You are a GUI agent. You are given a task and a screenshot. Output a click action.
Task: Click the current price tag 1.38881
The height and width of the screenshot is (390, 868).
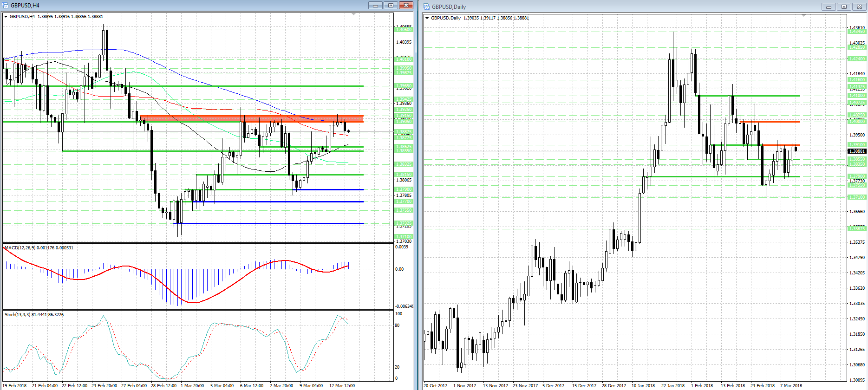(x=857, y=151)
